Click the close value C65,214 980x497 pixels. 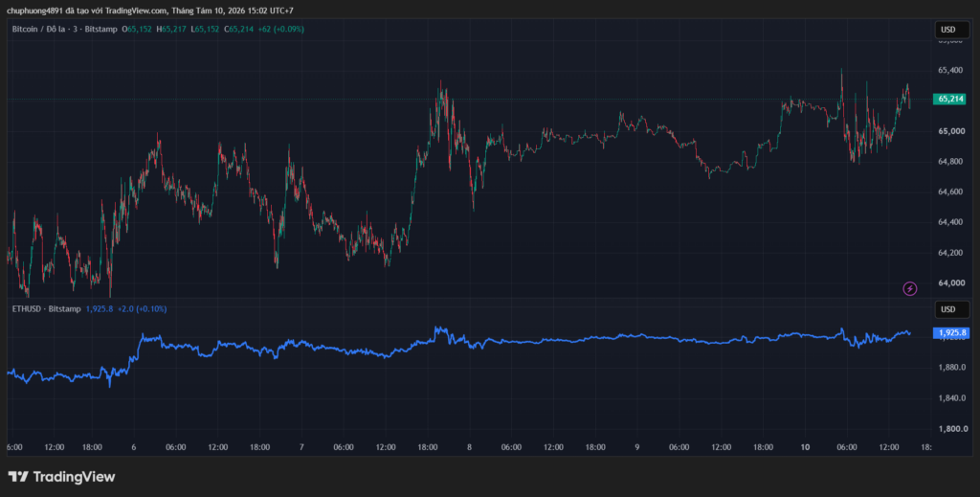[x=238, y=29]
